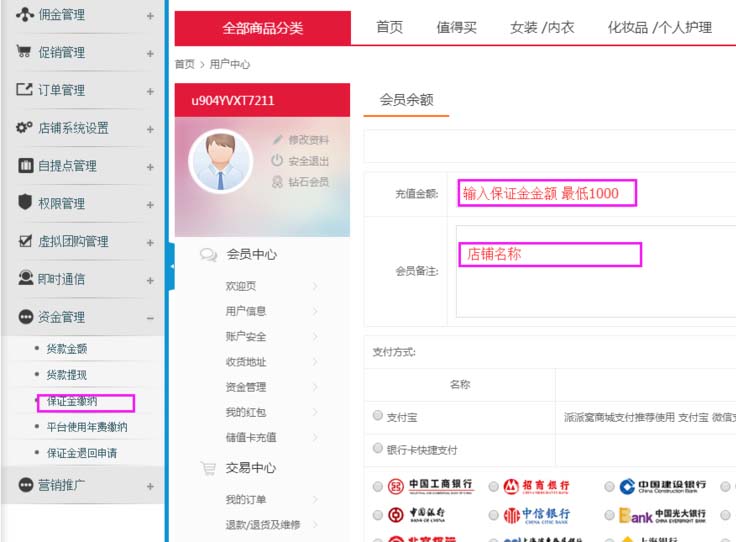Click the 中信银行 logo
The height and width of the screenshot is (542, 736).
click(537, 515)
